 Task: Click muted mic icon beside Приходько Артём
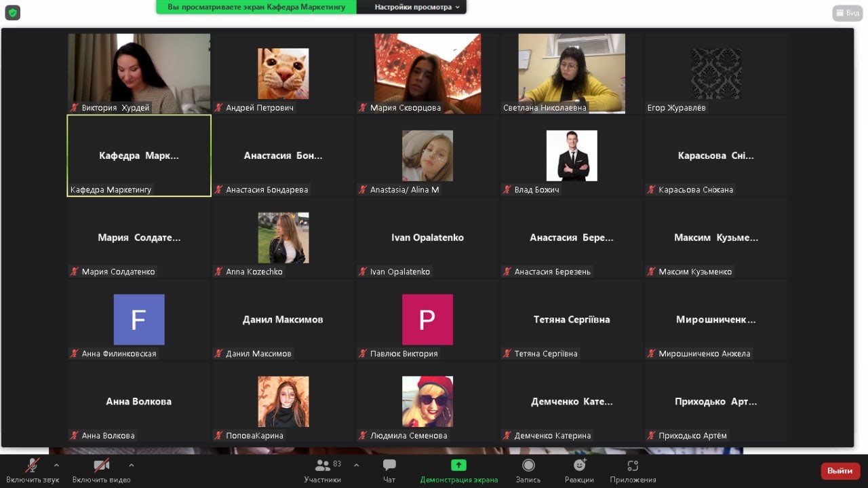(x=652, y=436)
